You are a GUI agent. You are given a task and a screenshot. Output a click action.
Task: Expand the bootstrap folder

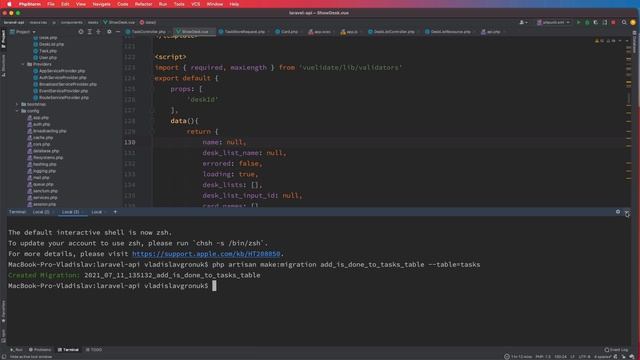(x=17, y=104)
